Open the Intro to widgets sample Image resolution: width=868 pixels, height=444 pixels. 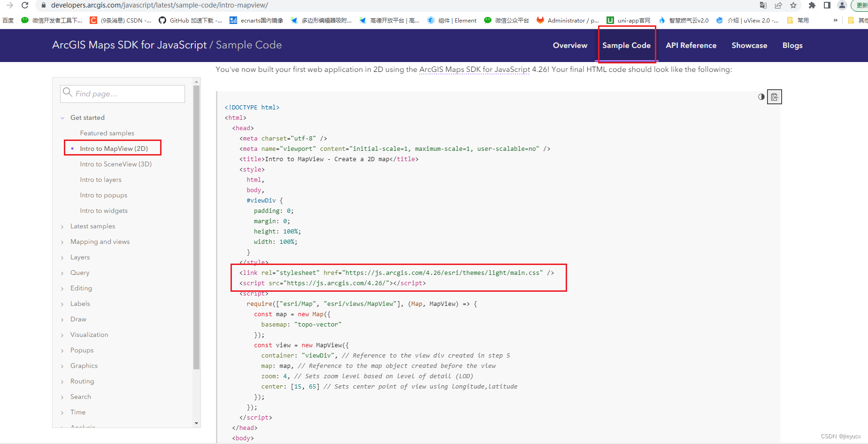point(104,210)
